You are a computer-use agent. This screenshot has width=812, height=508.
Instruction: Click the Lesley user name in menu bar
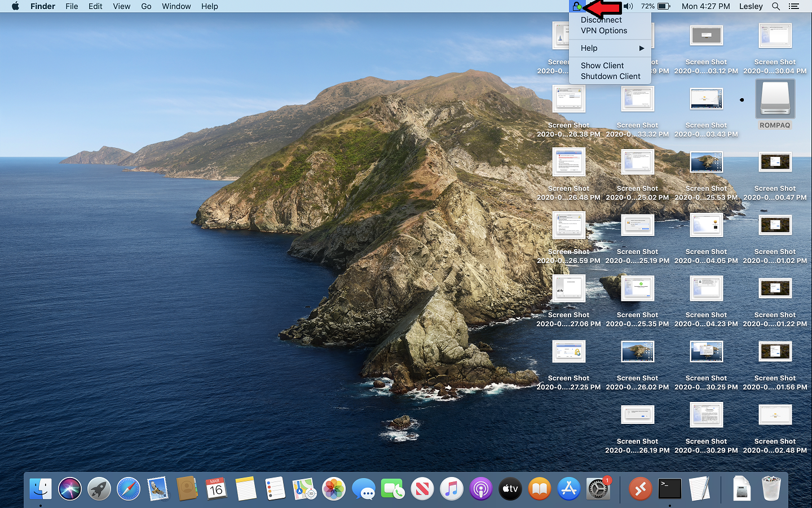(751, 6)
